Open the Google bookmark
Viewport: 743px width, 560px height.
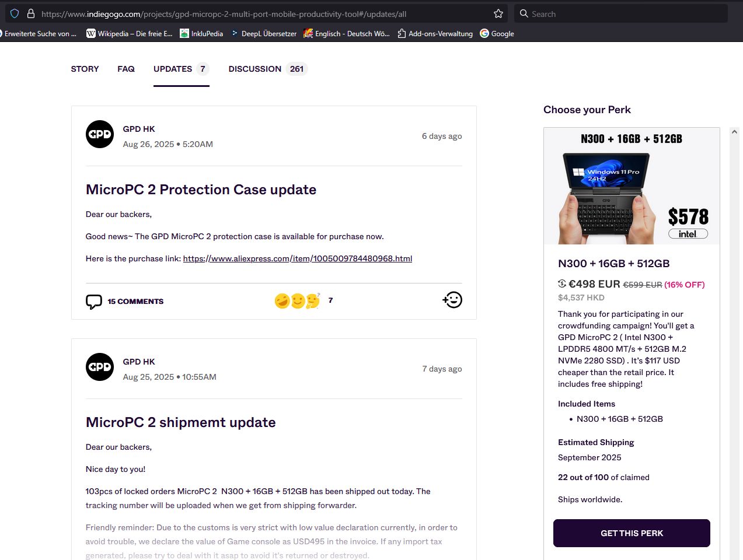[x=497, y=33]
